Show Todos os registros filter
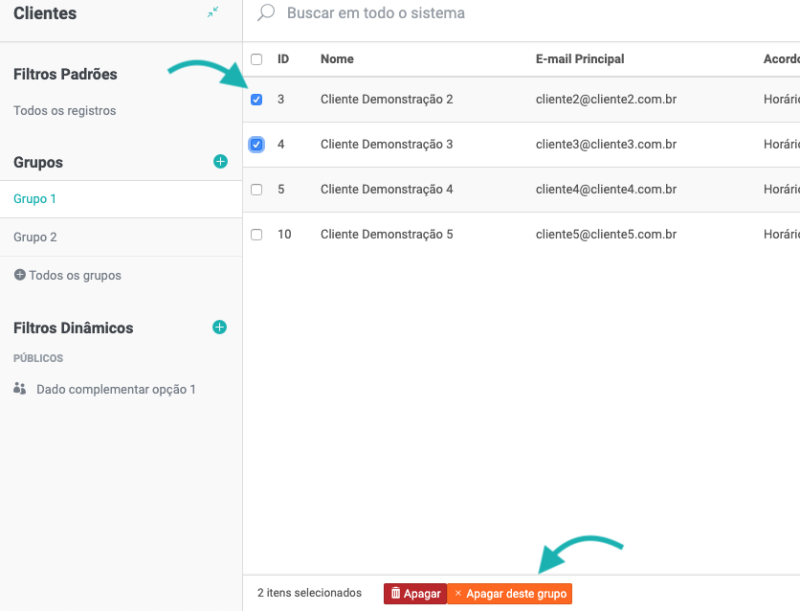 tap(65, 111)
